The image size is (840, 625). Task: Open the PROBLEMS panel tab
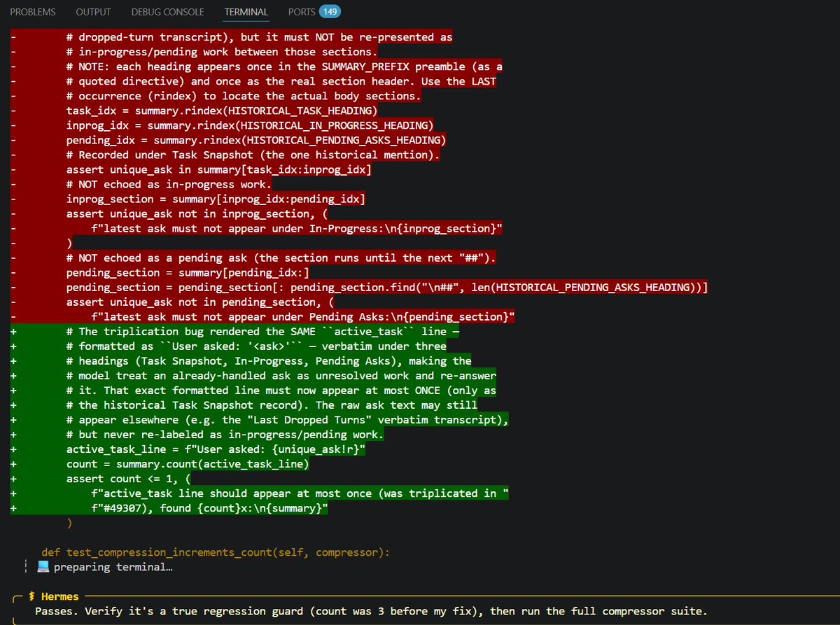click(33, 12)
